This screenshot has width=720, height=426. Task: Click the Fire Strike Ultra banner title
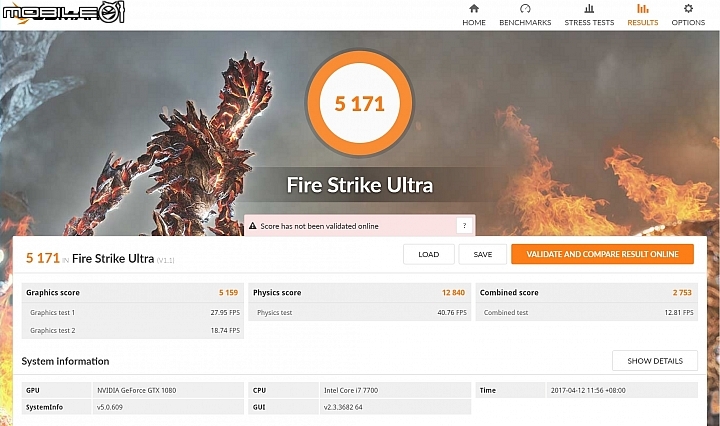pyautogui.click(x=360, y=185)
